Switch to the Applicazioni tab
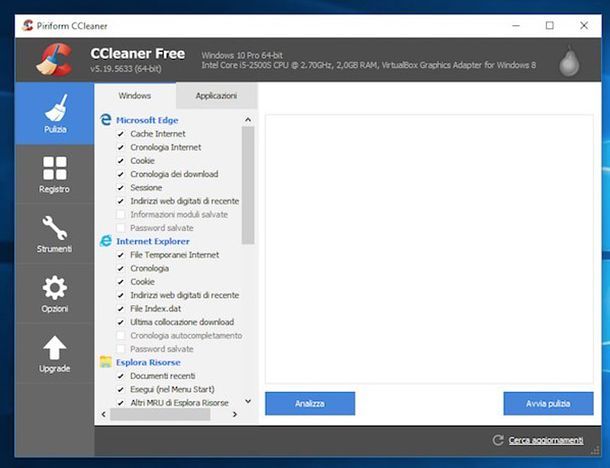The image size is (610, 468). 216,96
